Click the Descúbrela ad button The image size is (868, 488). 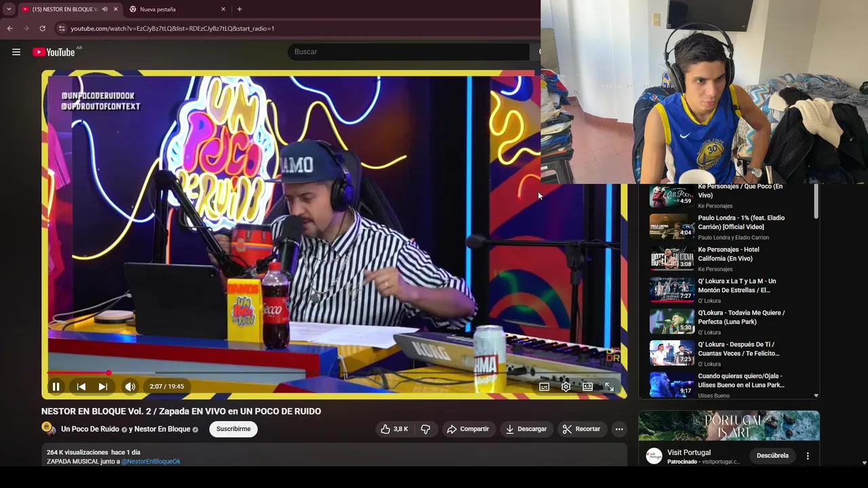[x=772, y=455]
